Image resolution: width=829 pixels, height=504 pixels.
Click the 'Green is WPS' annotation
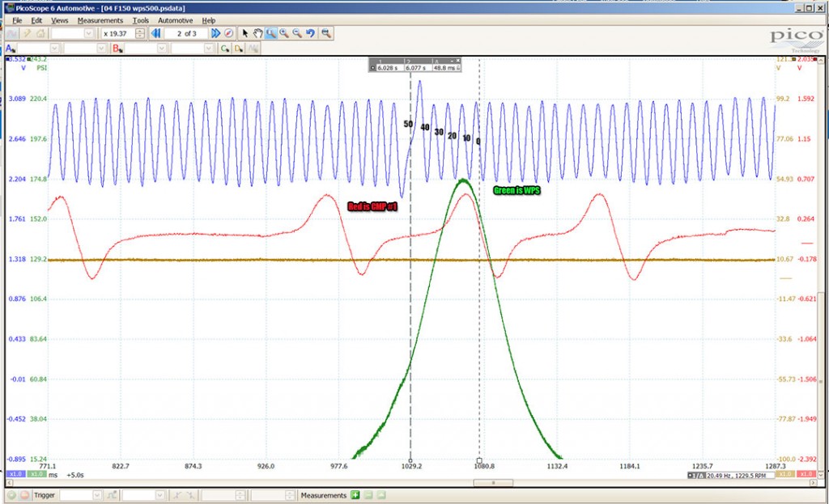517,191
